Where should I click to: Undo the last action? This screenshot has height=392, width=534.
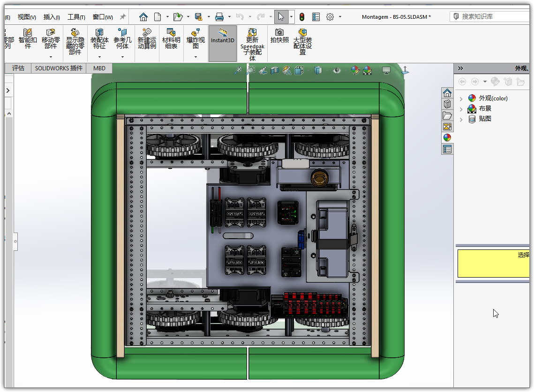pos(240,17)
